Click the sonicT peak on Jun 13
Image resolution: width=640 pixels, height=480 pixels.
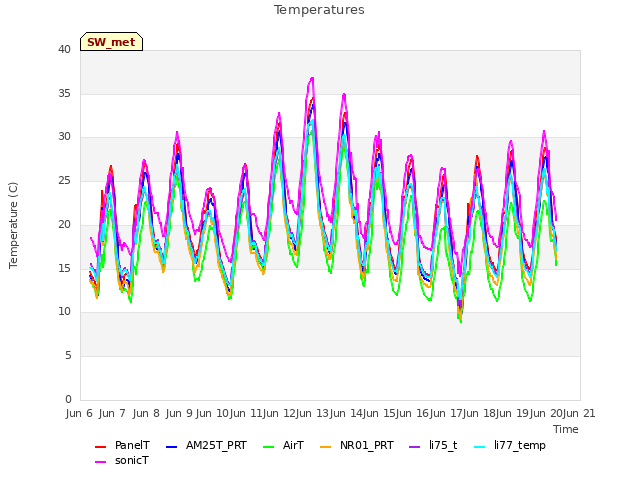tap(344, 95)
